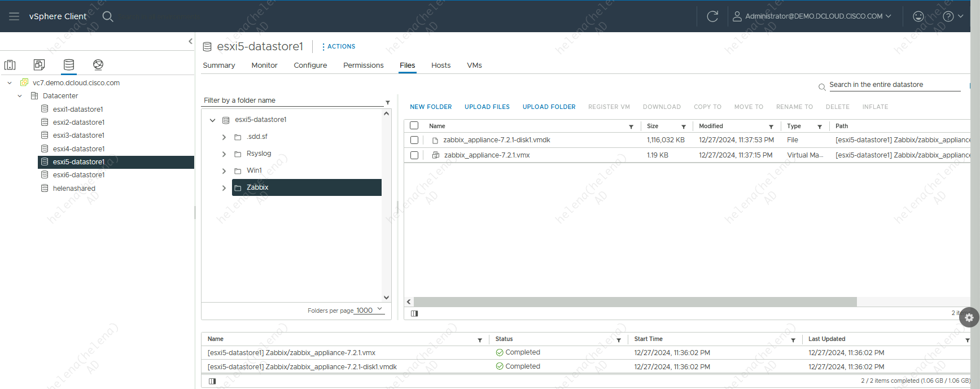The image size is (980, 389).
Task: Click the smiley feedback icon
Action: (918, 16)
